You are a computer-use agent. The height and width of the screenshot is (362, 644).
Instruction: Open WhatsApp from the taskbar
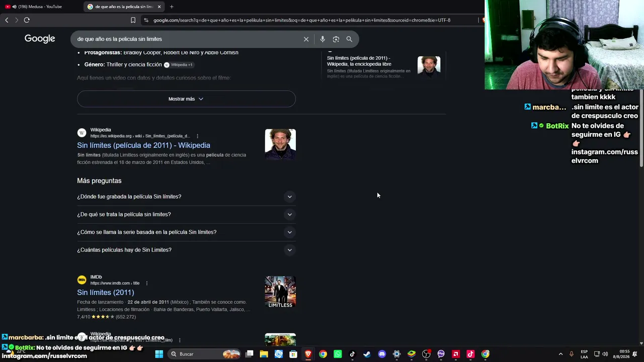[338, 354]
